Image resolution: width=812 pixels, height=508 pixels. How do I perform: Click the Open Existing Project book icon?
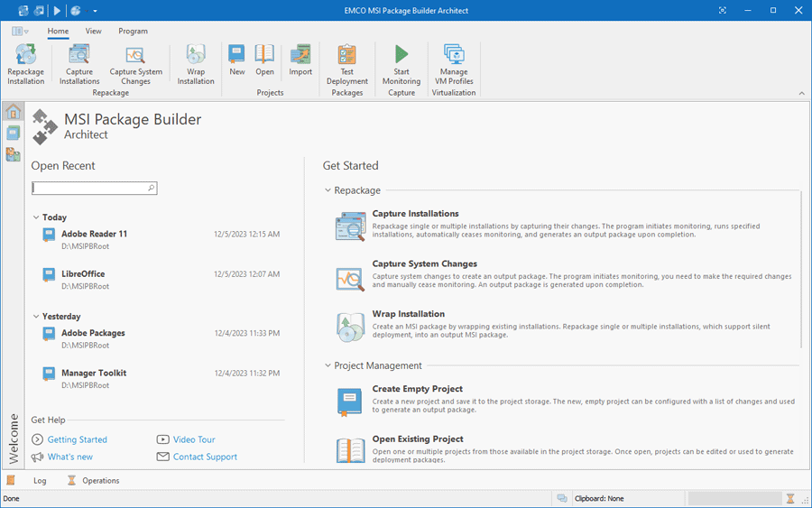pyautogui.click(x=351, y=450)
